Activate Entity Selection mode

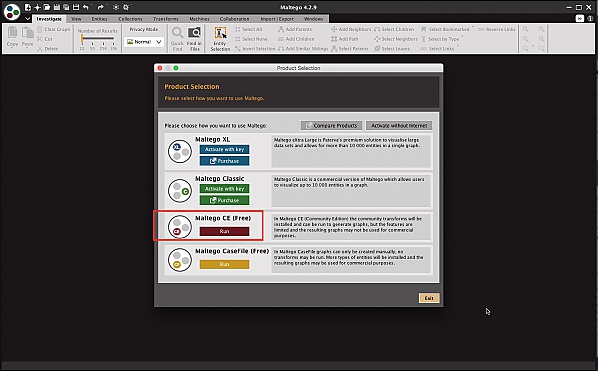tap(220, 39)
